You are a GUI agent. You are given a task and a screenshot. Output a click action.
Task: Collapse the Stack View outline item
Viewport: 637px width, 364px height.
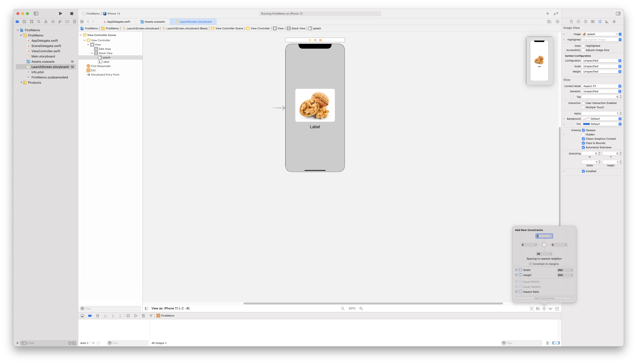click(92, 53)
